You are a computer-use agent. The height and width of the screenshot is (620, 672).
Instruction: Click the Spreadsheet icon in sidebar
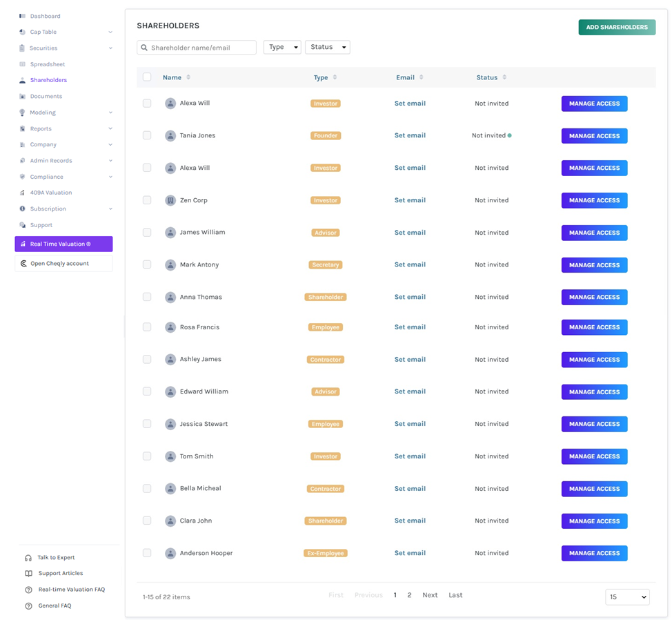(22, 64)
